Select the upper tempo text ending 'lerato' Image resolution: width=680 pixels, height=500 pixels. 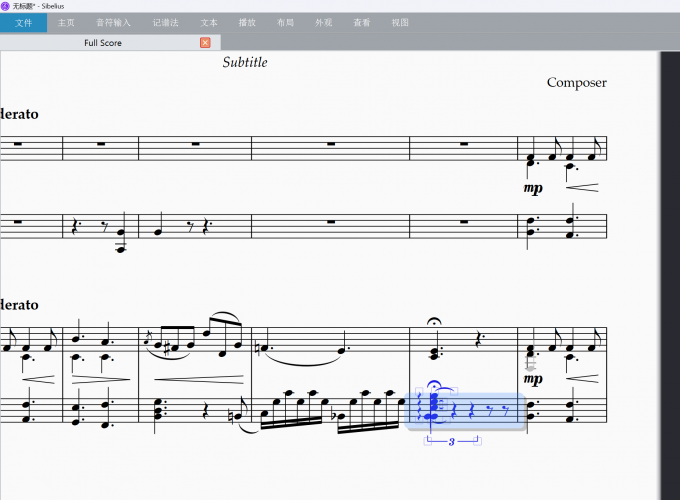coord(20,114)
